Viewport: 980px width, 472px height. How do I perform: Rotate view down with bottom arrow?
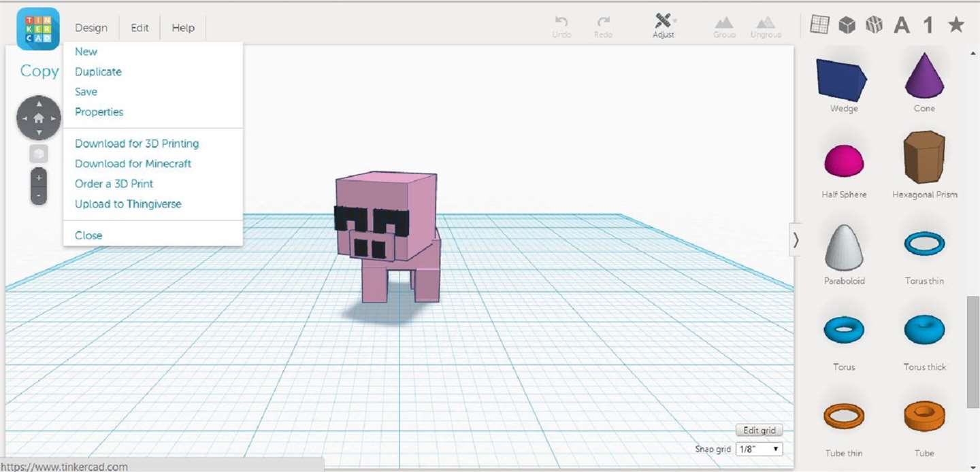point(39,132)
